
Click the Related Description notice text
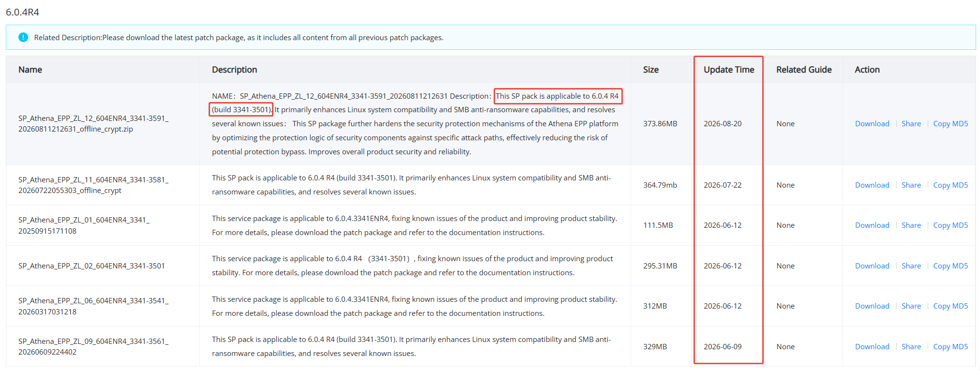pos(239,38)
